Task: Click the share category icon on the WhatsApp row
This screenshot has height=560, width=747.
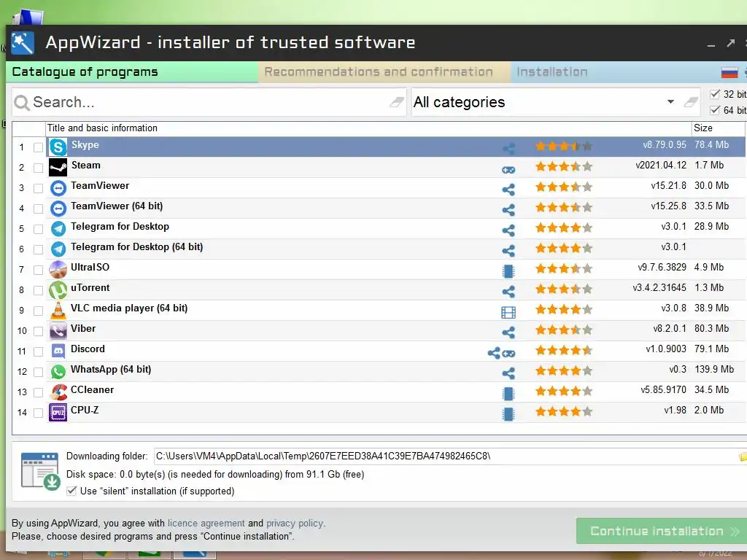Action: (508, 373)
